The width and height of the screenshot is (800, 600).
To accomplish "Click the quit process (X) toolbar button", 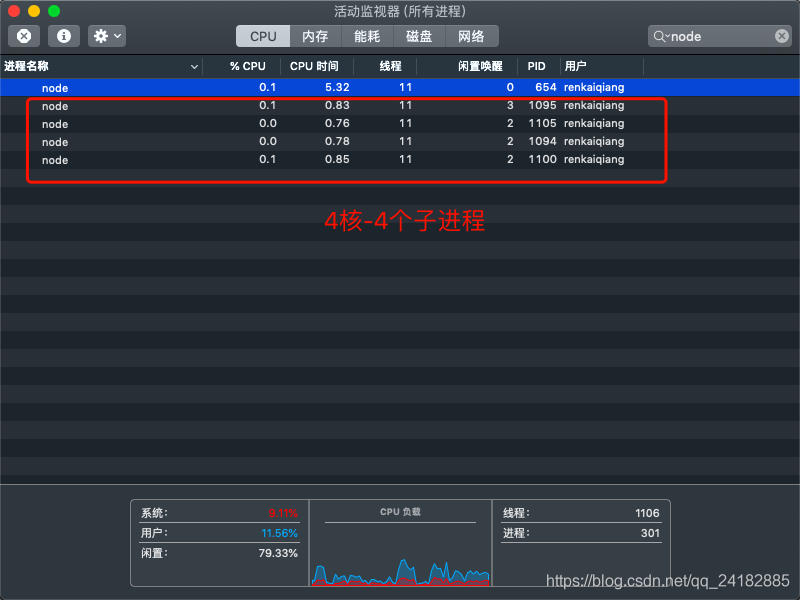I will [24, 36].
